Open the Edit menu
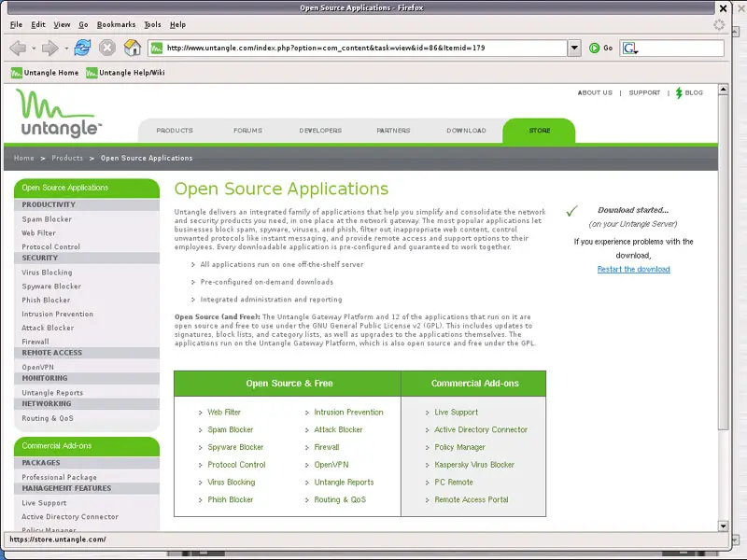The image size is (747, 560). (x=38, y=25)
